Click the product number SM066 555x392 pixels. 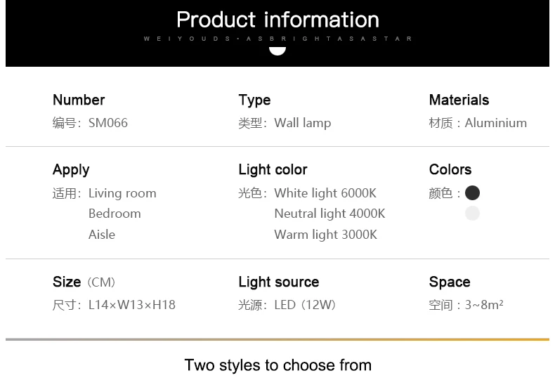point(108,123)
